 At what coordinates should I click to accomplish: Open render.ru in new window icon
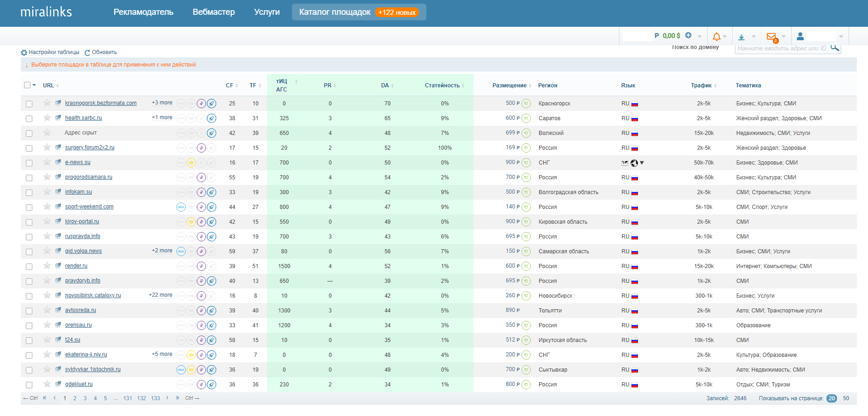click(58, 266)
